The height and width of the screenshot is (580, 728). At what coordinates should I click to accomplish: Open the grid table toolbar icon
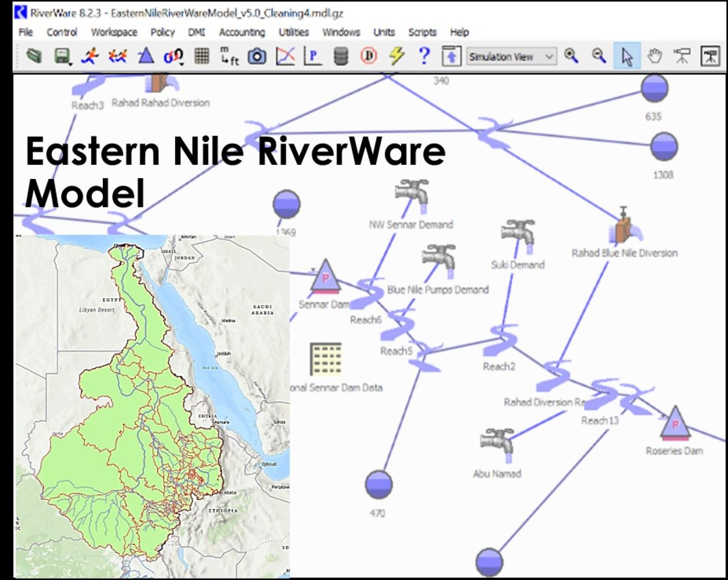pos(201,56)
